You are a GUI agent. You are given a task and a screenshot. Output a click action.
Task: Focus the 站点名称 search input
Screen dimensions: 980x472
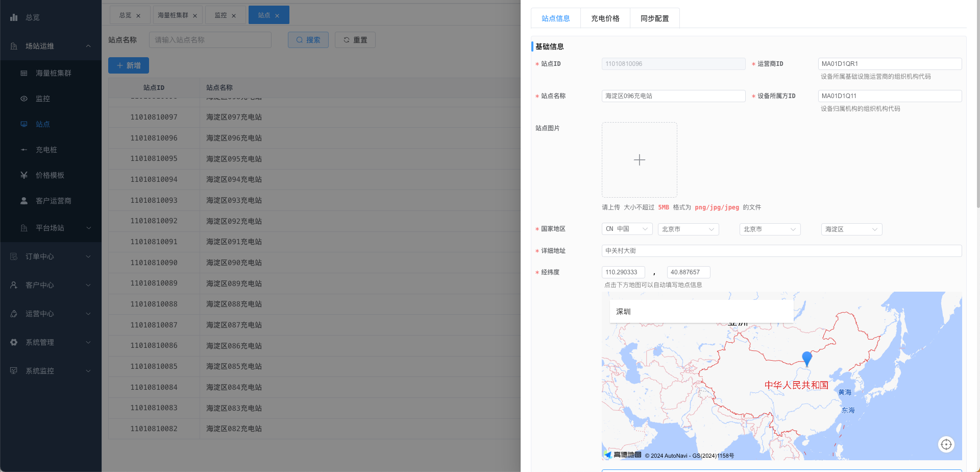point(210,40)
